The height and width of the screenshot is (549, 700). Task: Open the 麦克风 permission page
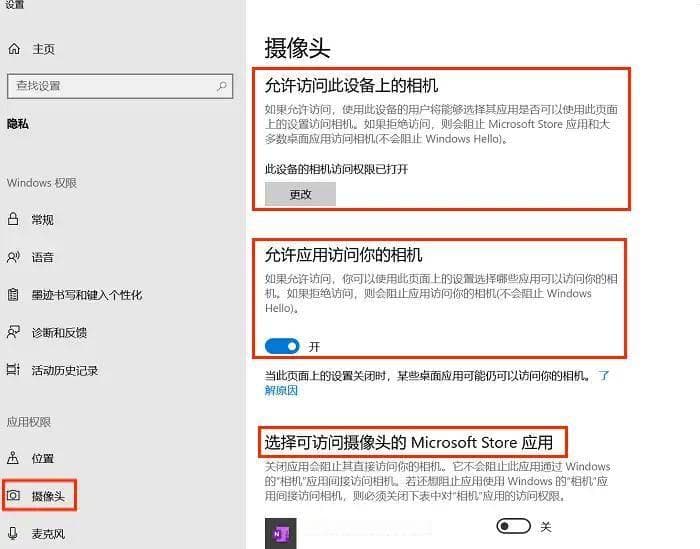(48, 533)
